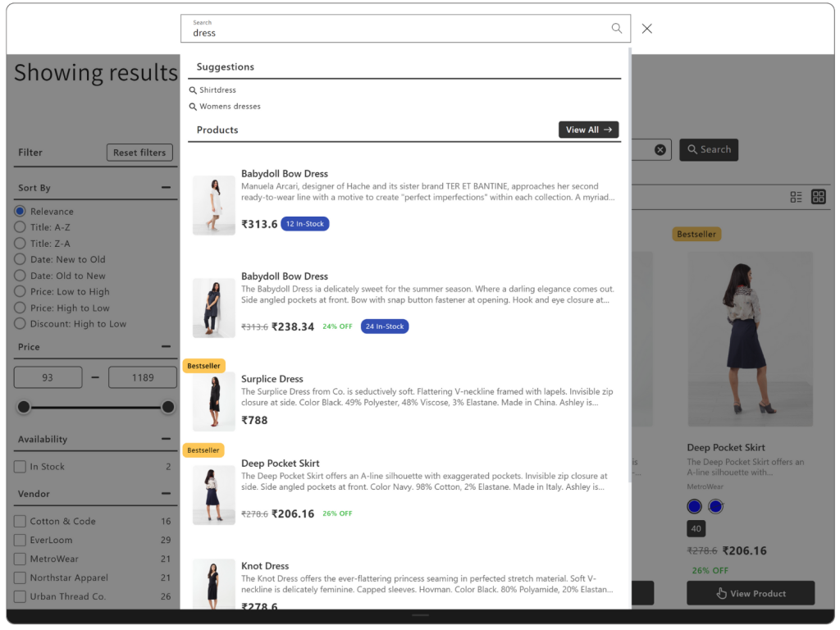Open Deep Pocket Skirt in search dropdown
The image size is (840, 630).
[281, 463]
